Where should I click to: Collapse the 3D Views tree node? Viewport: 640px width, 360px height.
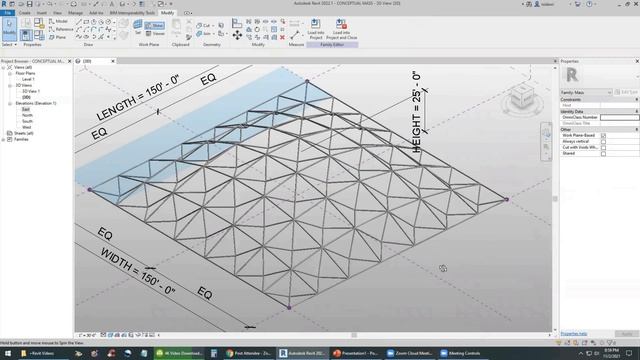click(10, 86)
